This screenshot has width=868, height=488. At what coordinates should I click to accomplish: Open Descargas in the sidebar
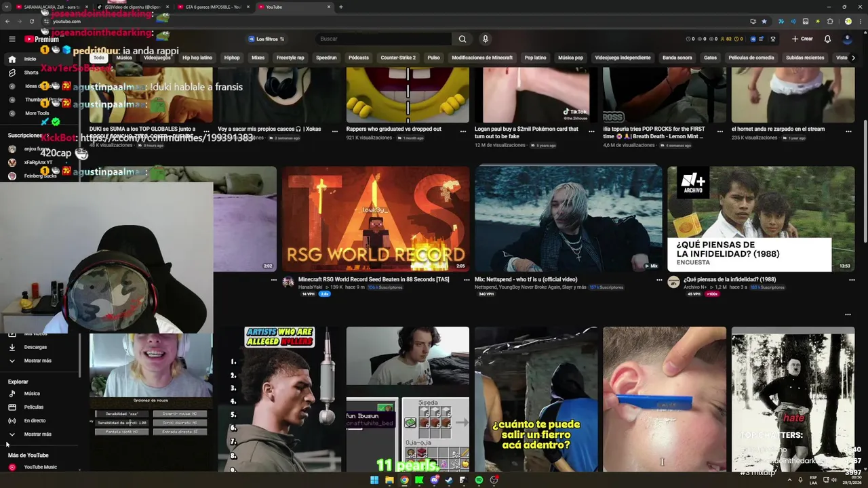tap(35, 347)
